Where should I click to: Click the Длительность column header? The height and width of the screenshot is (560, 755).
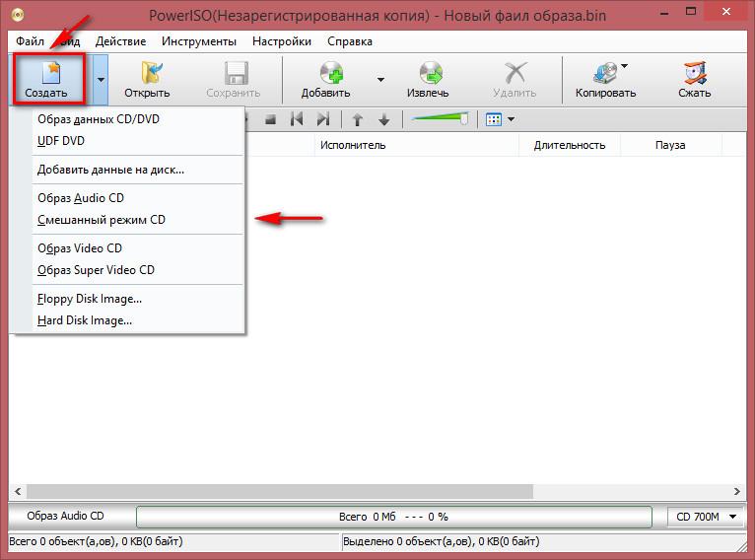coord(570,145)
